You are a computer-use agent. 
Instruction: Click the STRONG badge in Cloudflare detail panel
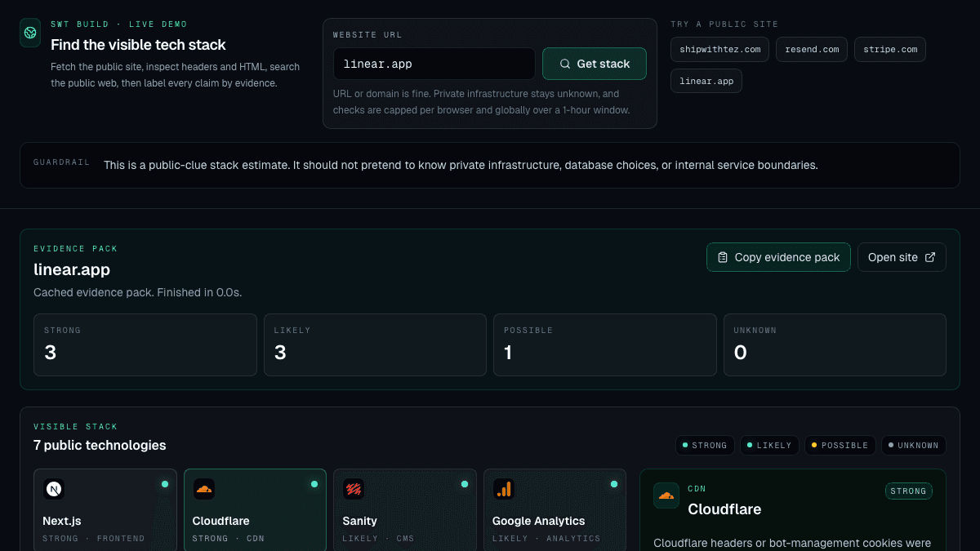tap(909, 491)
